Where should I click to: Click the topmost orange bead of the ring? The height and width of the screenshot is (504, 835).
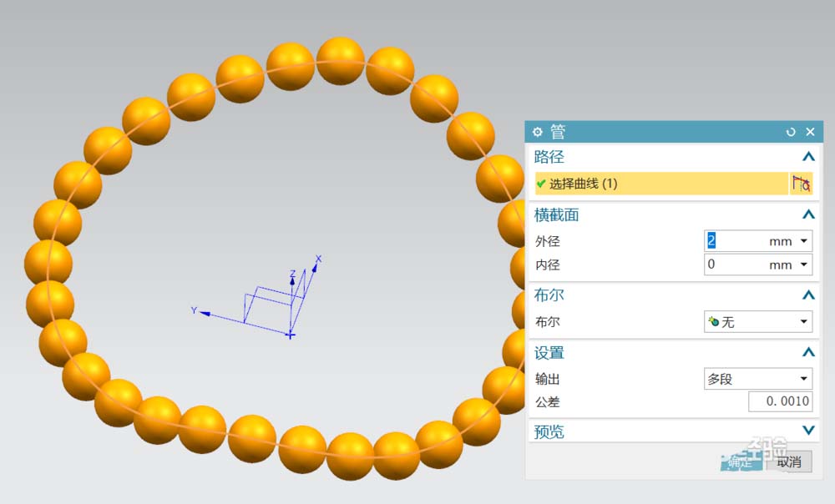[341, 61]
